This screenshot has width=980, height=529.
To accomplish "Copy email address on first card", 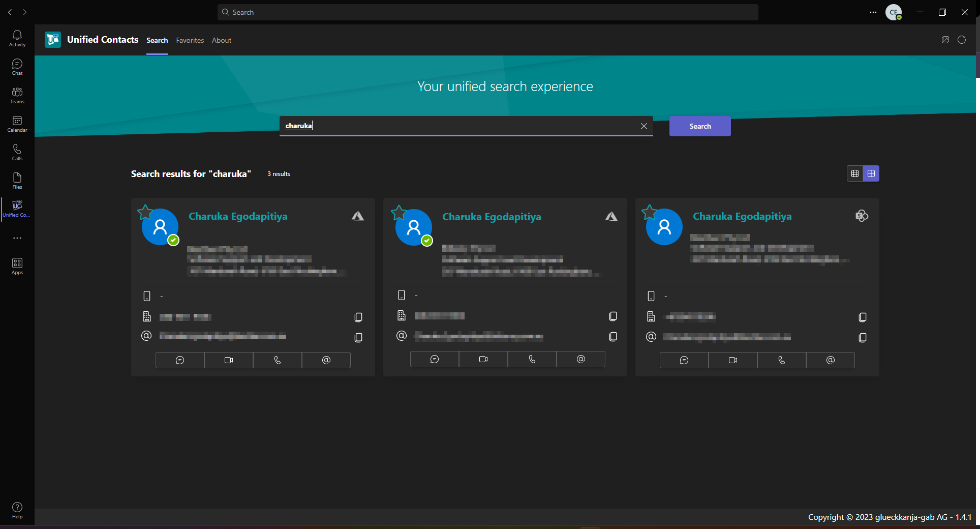I will click(358, 338).
